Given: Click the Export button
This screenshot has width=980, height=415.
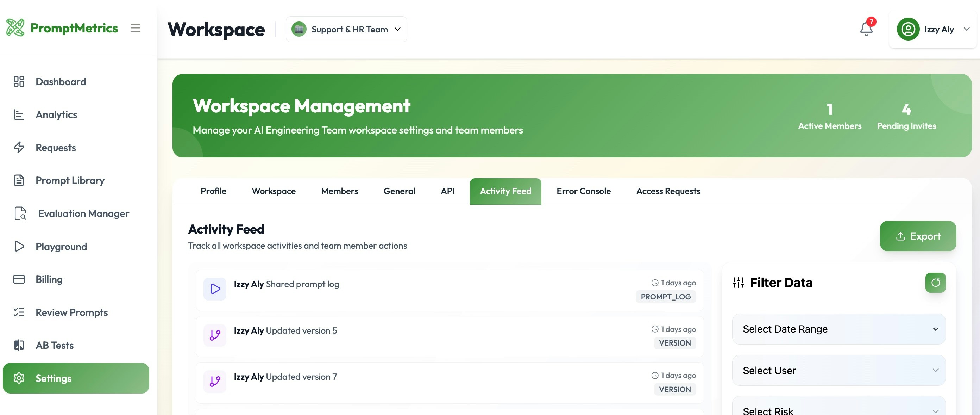Looking at the screenshot, I should (917, 236).
